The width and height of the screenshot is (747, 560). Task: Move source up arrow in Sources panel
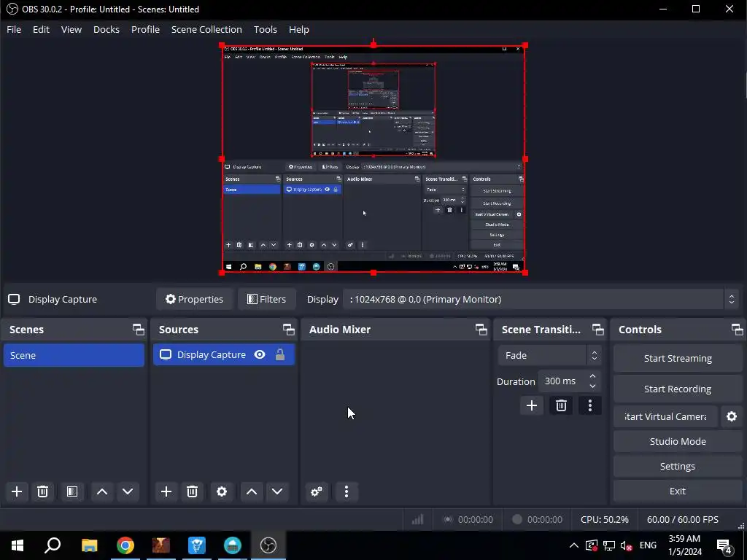252,491
